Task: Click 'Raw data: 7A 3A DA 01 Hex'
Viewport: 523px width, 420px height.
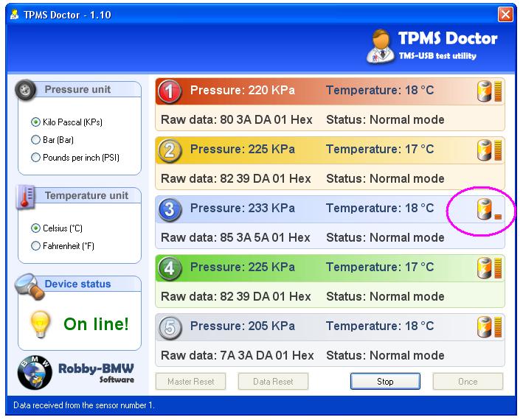Action: pos(237,355)
